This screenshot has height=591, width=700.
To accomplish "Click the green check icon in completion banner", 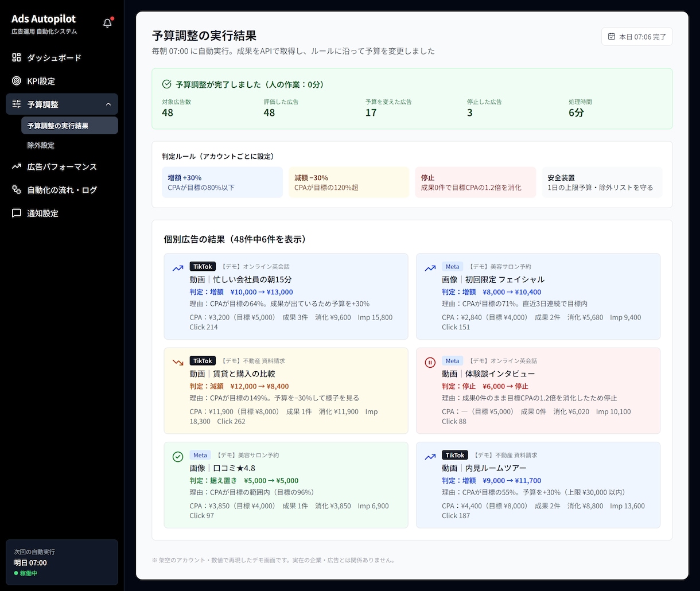I will click(167, 84).
